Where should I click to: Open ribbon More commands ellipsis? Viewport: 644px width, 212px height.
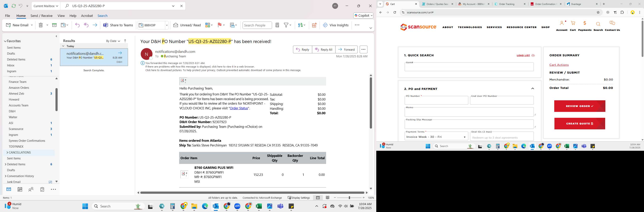coord(357,25)
